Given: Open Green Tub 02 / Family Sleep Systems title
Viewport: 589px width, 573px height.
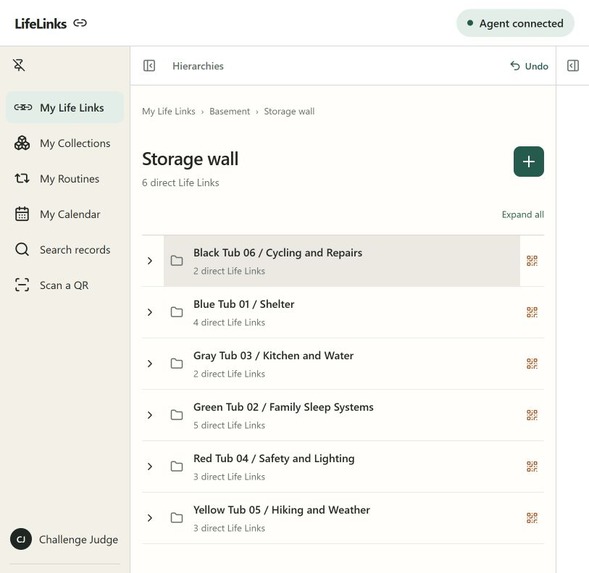Looking at the screenshot, I should 283,407.
